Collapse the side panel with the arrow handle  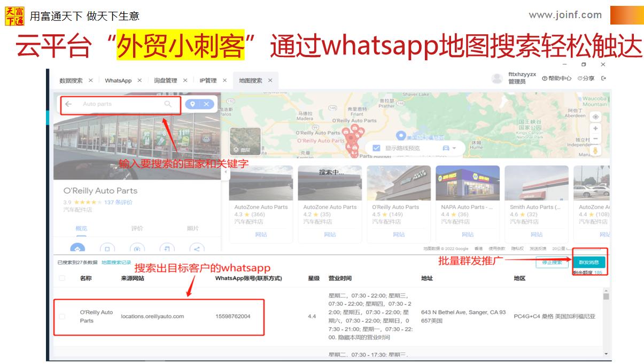click(x=224, y=172)
